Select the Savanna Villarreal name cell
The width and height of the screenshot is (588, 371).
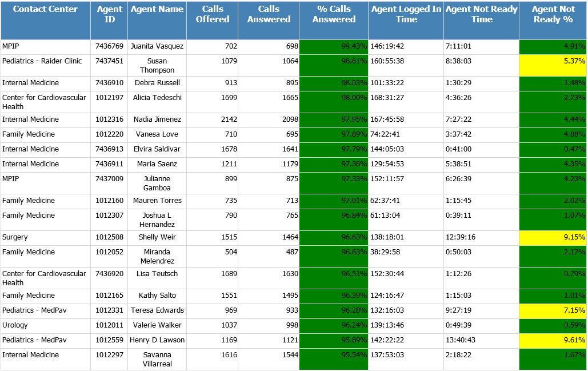[157, 359]
